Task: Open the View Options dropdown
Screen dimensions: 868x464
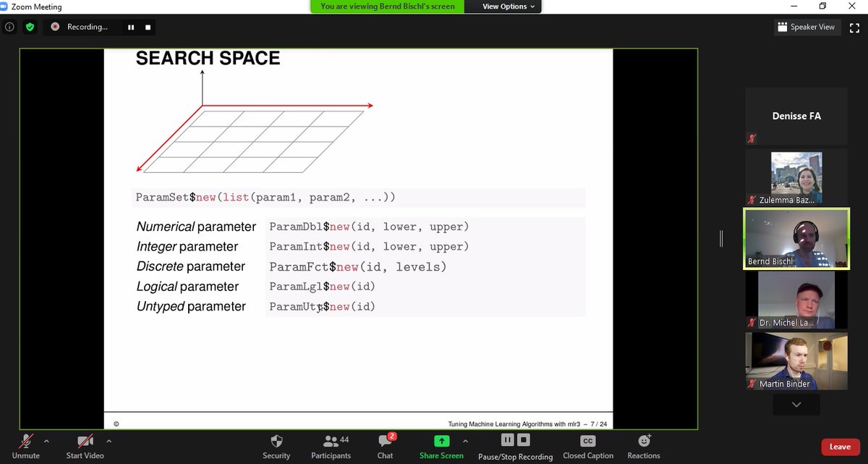Action: click(509, 7)
